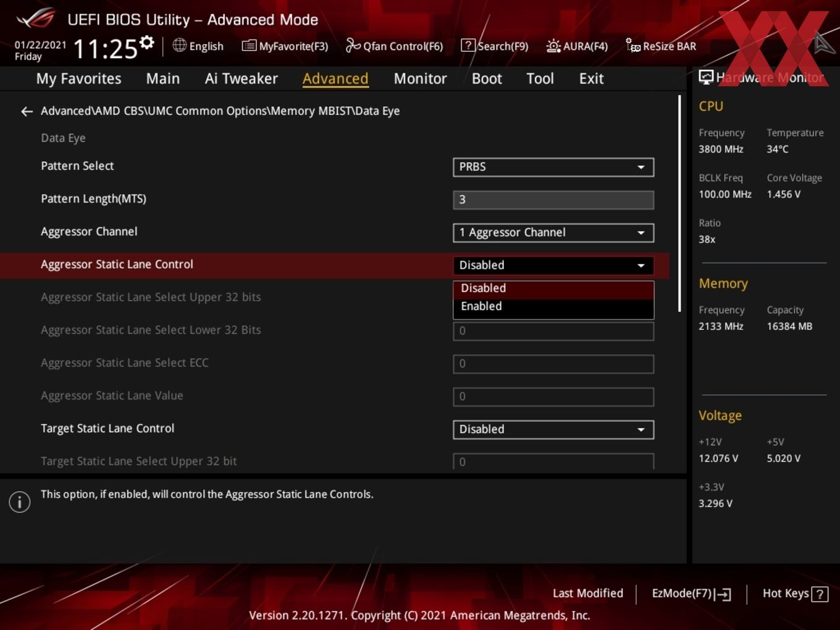Screen dimensions: 840x630
Task: Choose Disabled in the open dropdown list
Action: coord(553,288)
